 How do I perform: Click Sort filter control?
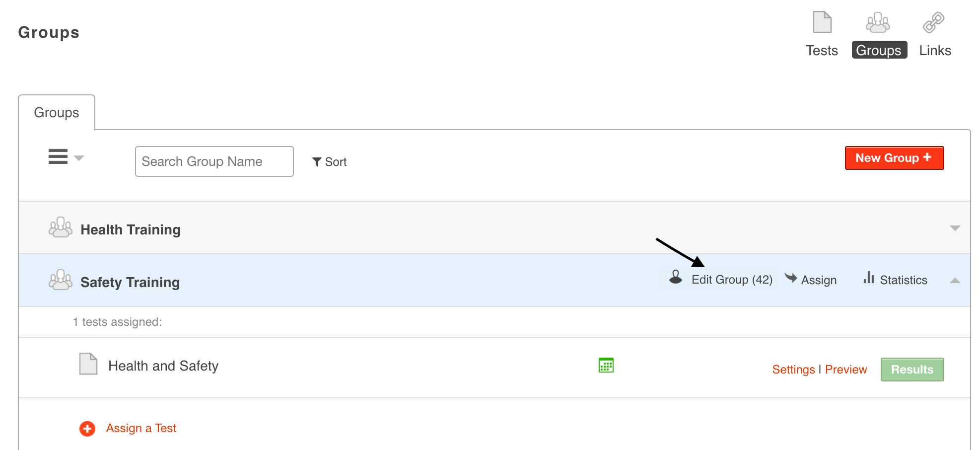point(330,162)
